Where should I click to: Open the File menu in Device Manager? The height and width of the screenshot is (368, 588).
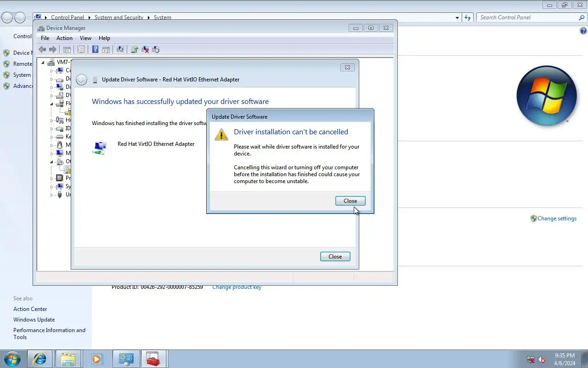pos(45,38)
